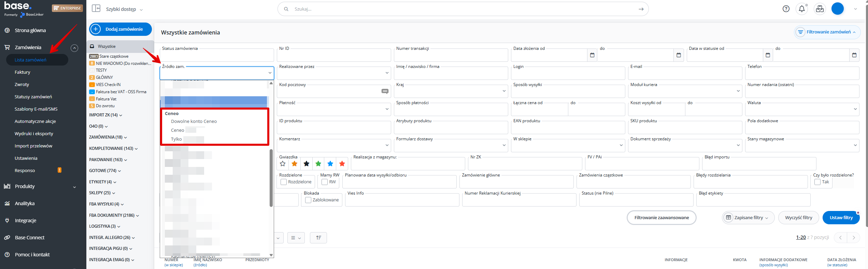Select the blue star filter
The height and width of the screenshot is (269, 868).
point(330,164)
